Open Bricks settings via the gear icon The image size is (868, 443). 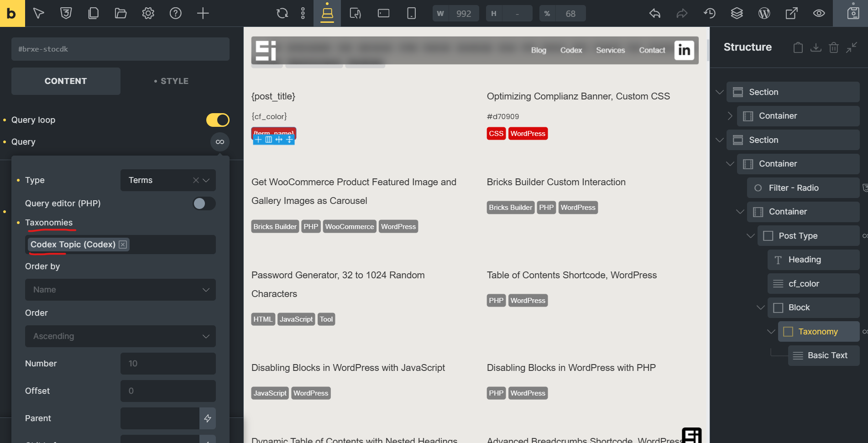pos(148,13)
